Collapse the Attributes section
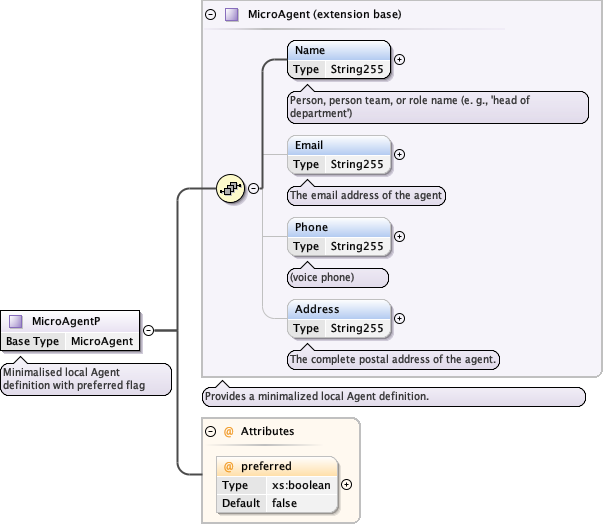This screenshot has width=604, height=525. point(210,431)
